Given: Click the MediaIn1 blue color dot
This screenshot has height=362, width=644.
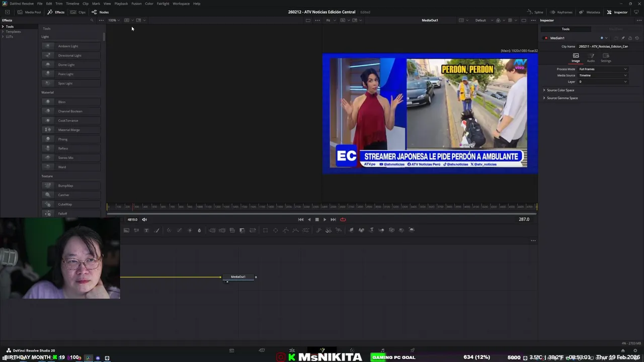Looking at the screenshot, I should click(602, 38).
